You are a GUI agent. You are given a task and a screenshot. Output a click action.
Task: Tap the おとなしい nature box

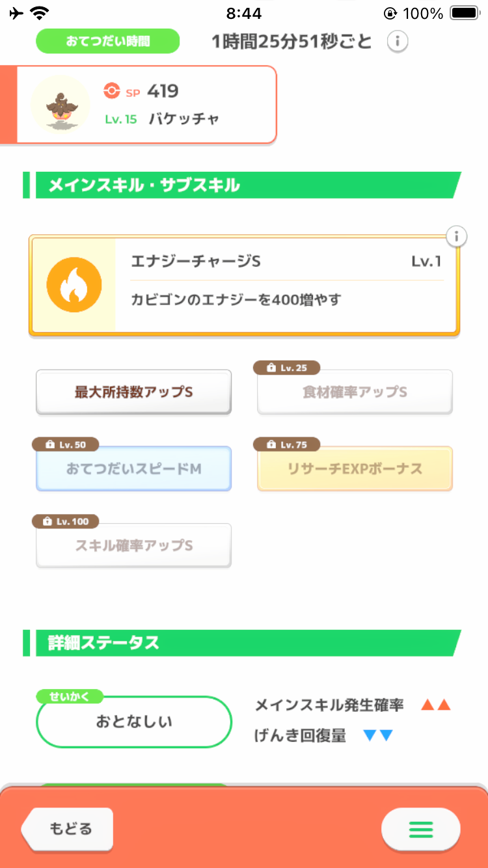click(x=134, y=722)
